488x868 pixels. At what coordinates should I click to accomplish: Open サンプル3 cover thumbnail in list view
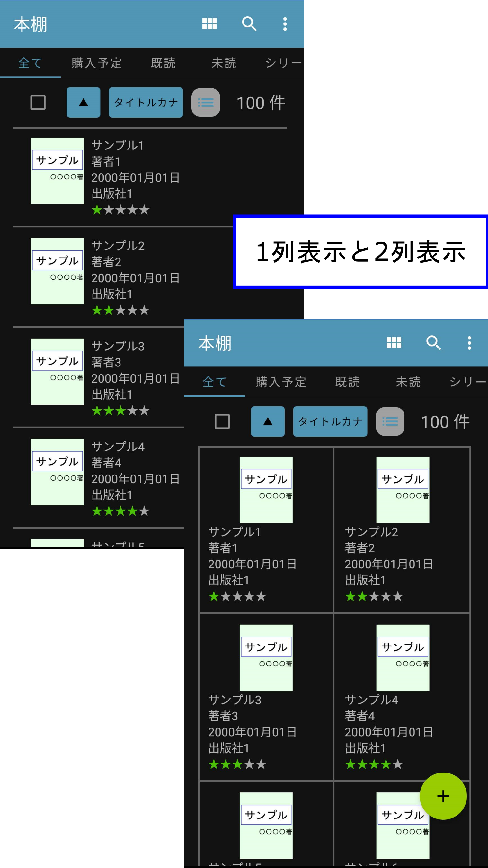(x=57, y=372)
